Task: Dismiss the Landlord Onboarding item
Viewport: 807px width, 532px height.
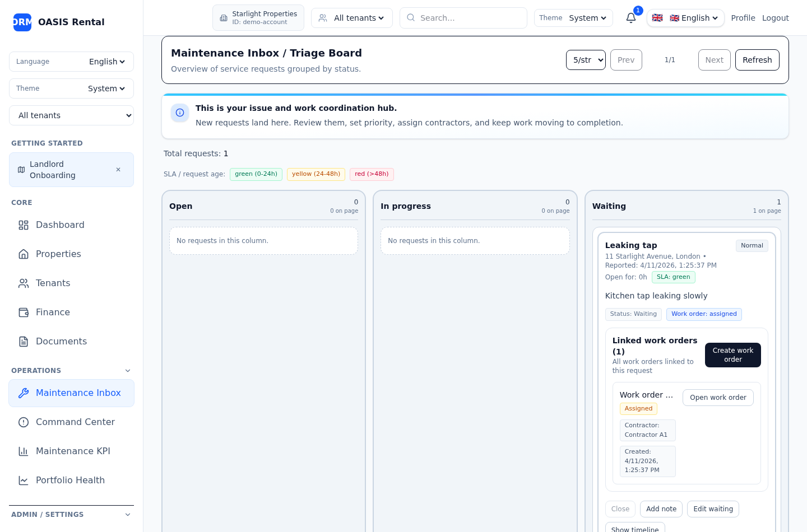Action: click(x=118, y=170)
